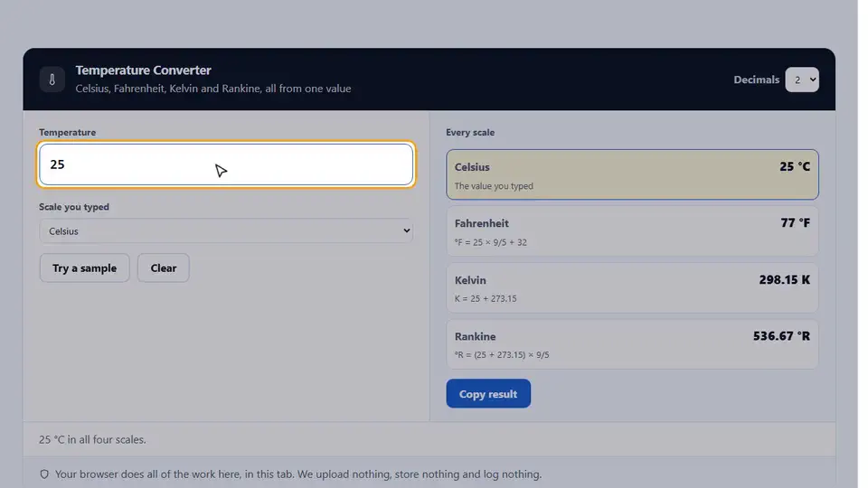Select the Celsius result card
The height and width of the screenshot is (488, 868).
click(632, 174)
